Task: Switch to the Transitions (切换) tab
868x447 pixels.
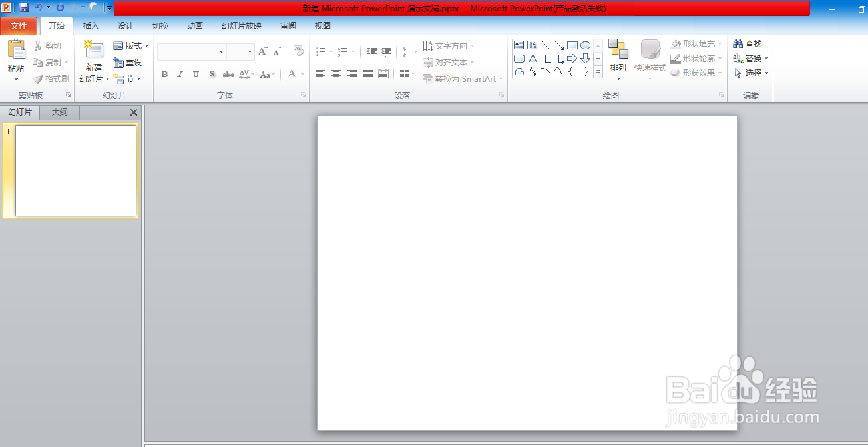Action: pyautogui.click(x=160, y=26)
